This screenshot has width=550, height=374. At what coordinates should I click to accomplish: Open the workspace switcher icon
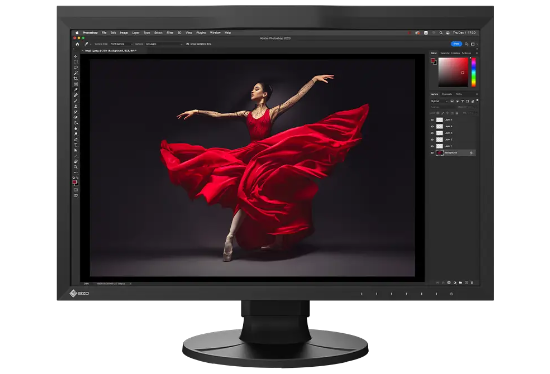(x=473, y=44)
